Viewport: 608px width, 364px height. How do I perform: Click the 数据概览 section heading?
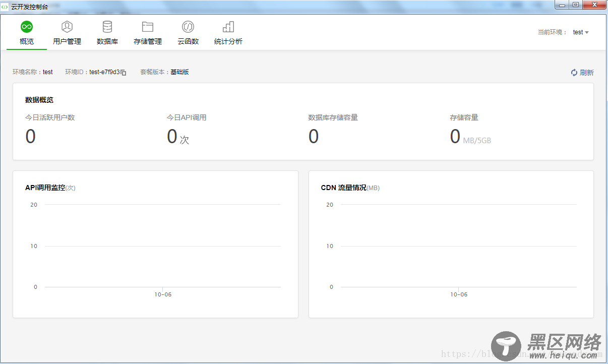point(39,100)
